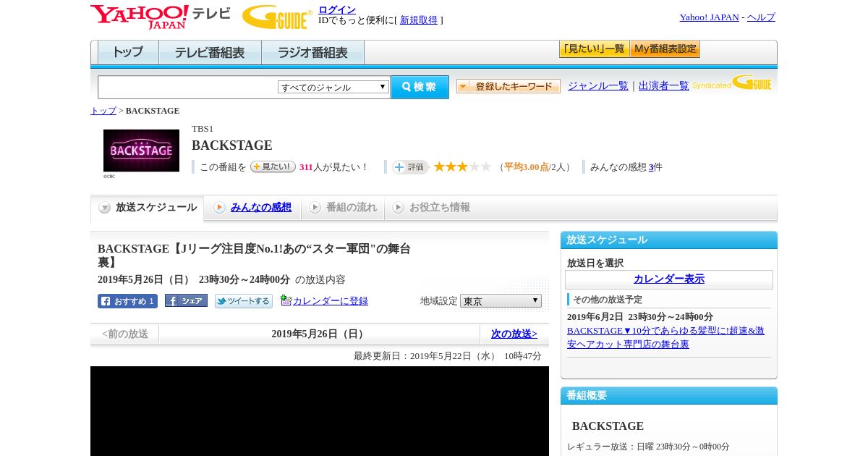Click the search keyword input field

click(187, 87)
